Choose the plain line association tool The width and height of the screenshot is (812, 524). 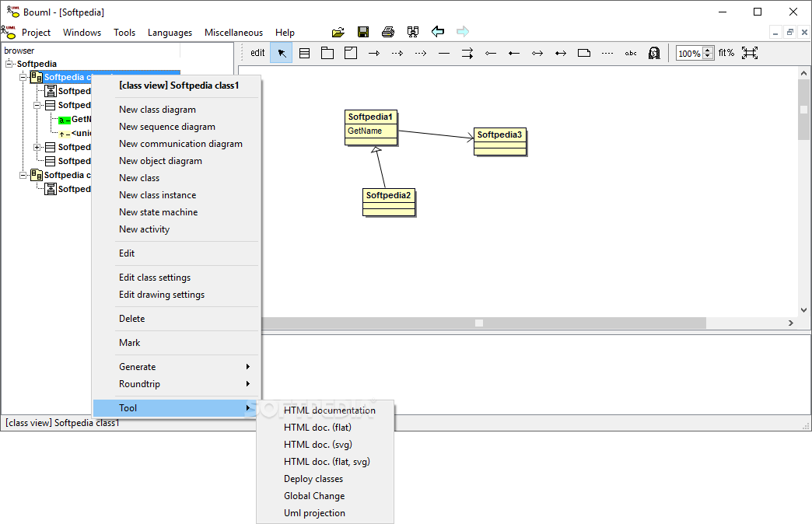[444, 54]
